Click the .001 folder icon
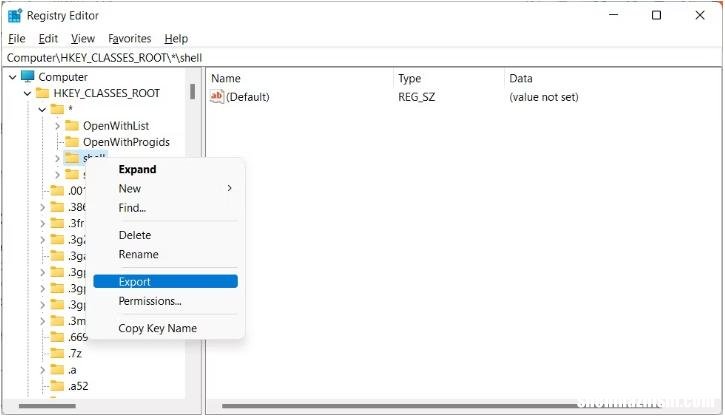 [x=57, y=190]
